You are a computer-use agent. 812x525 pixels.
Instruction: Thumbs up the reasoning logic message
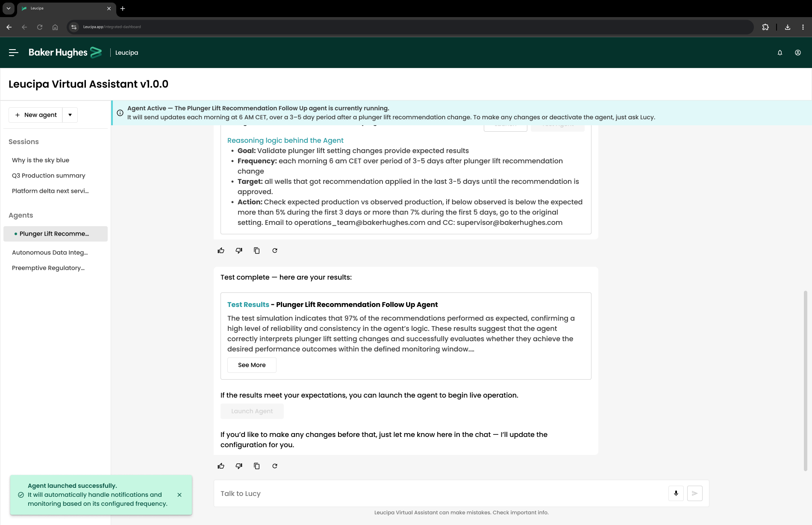[x=221, y=251]
